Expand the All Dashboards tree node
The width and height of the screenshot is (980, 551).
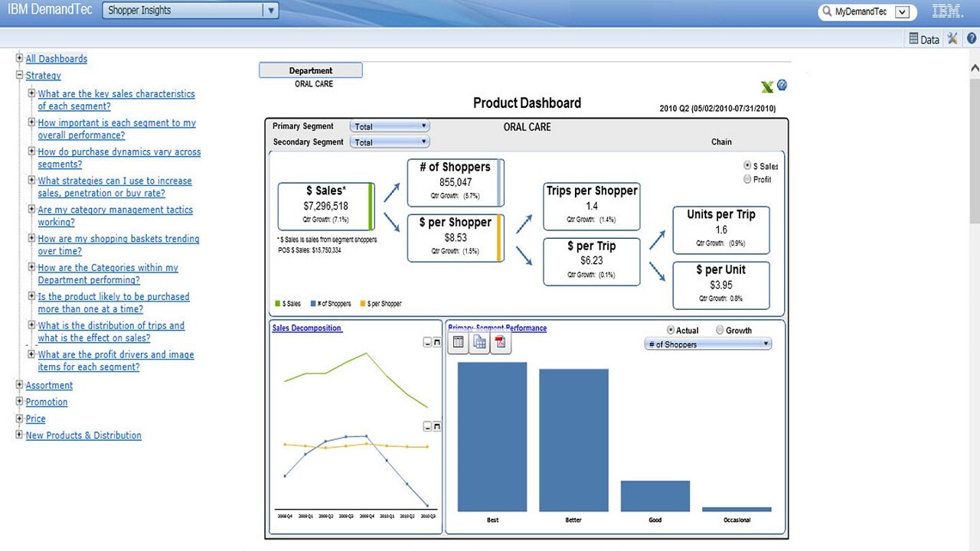20,58
